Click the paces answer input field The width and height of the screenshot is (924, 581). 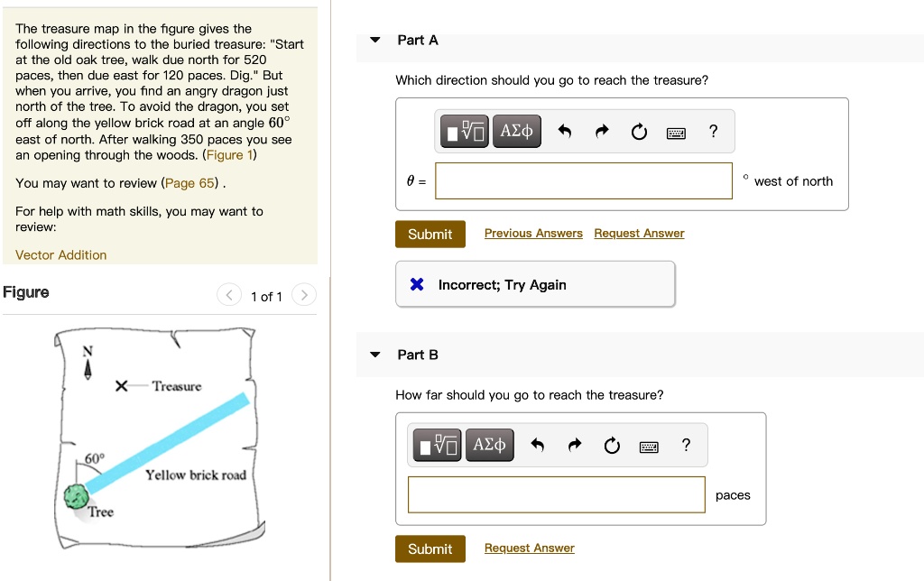(556, 495)
